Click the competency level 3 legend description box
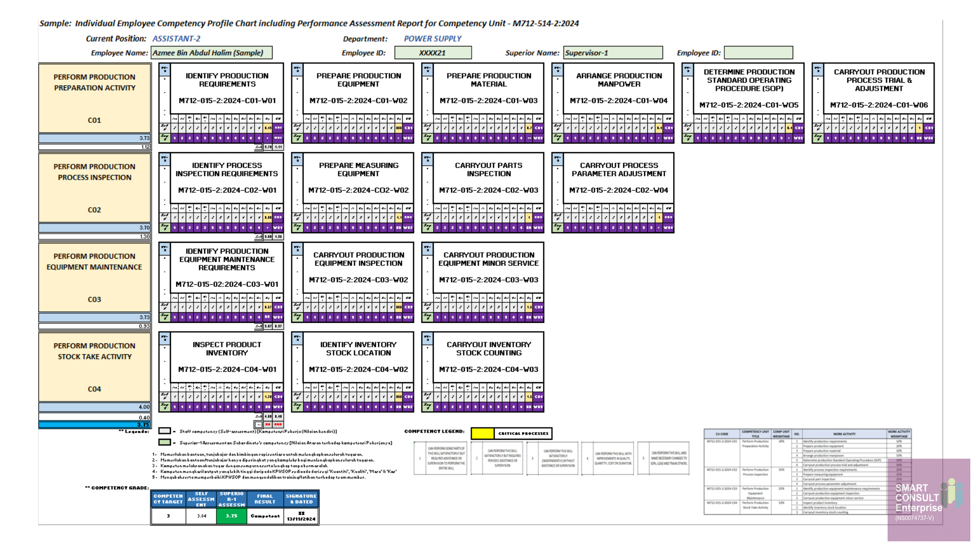The height and width of the screenshot is (551, 980). 553,458
